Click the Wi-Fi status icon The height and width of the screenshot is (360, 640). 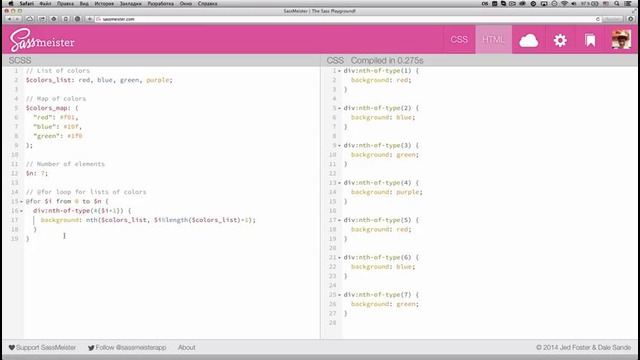point(564,3)
